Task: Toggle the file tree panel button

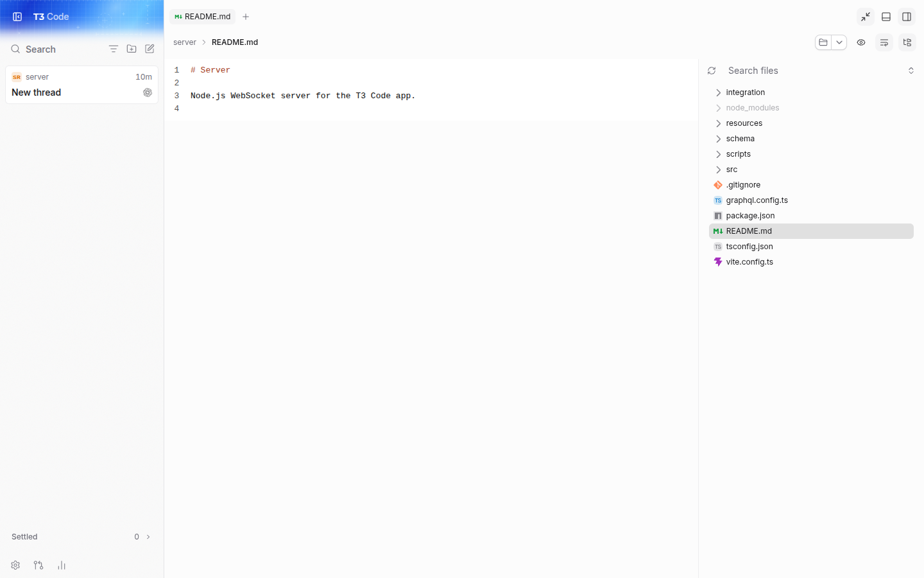Action: pos(907,42)
